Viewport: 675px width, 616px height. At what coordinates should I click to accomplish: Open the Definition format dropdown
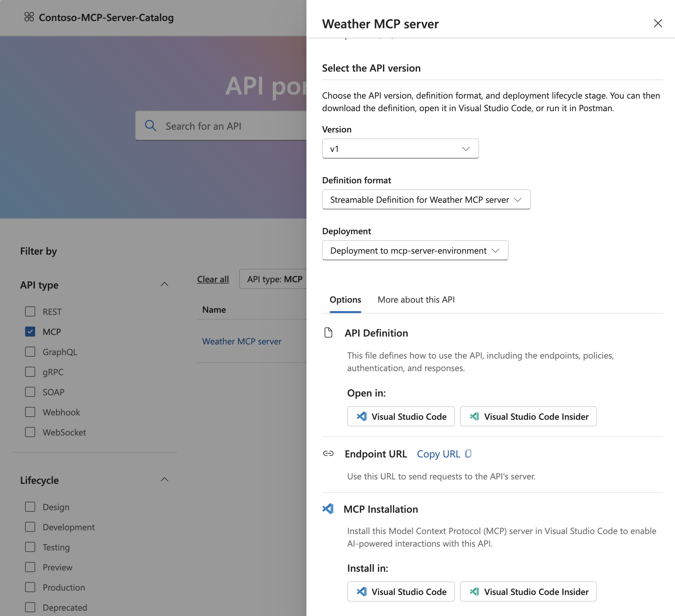[425, 200]
